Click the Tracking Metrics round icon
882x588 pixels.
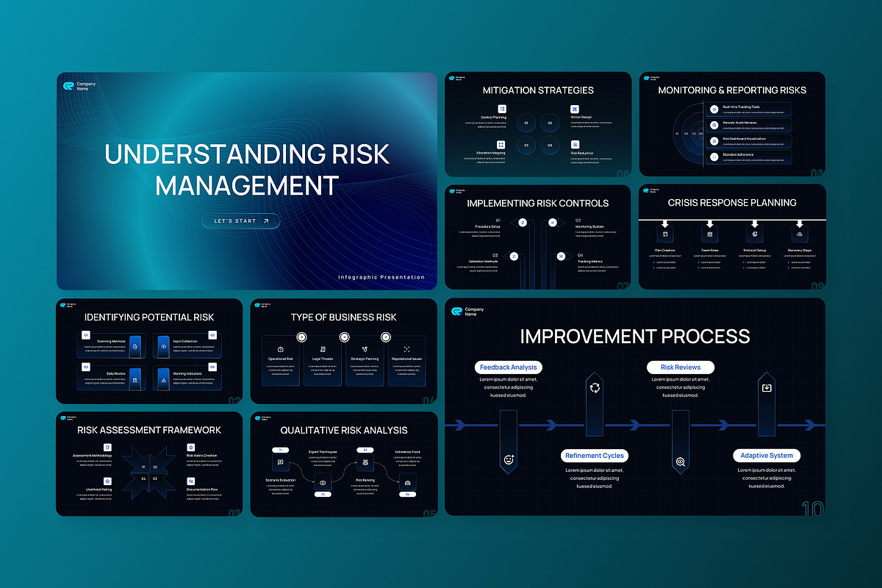pos(561,257)
